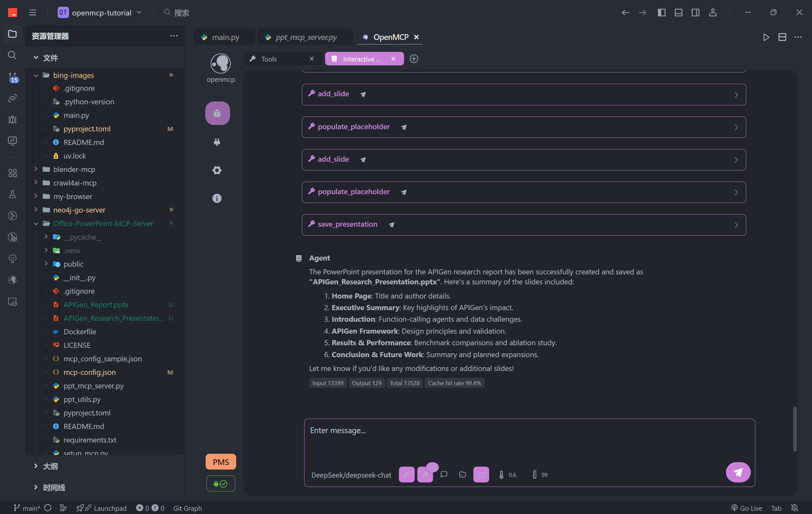Adjust the temperature control showing 0.6

coord(507,475)
